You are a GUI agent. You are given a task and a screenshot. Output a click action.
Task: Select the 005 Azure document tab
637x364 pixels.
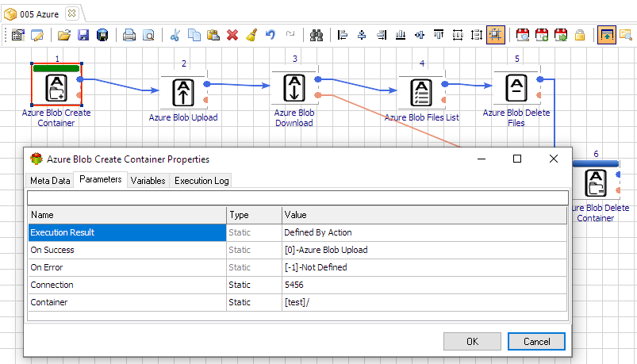[x=40, y=14]
